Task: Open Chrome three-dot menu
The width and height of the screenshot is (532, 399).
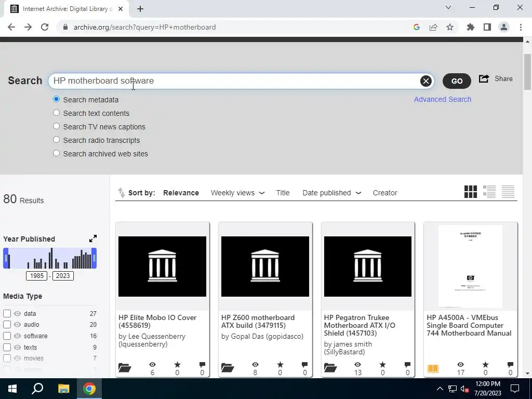Action: point(521,27)
